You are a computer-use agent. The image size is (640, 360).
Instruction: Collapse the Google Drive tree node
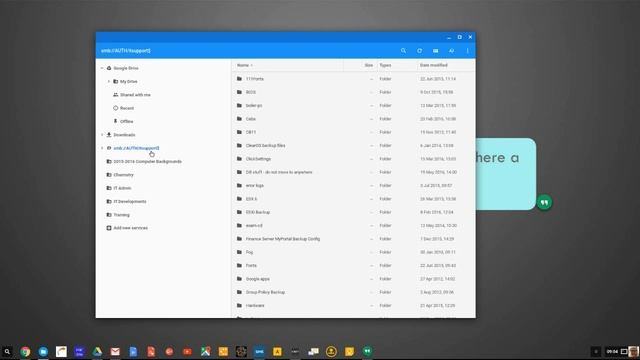click(x=102, y=68)
